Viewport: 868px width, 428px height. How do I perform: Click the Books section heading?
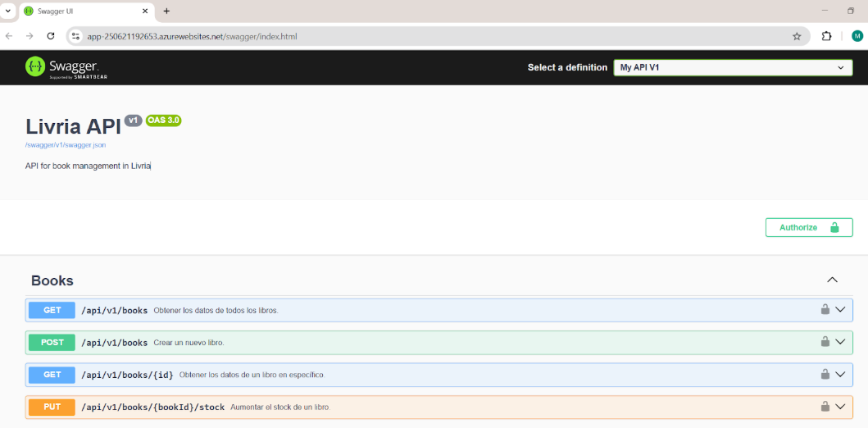(52, 280)
